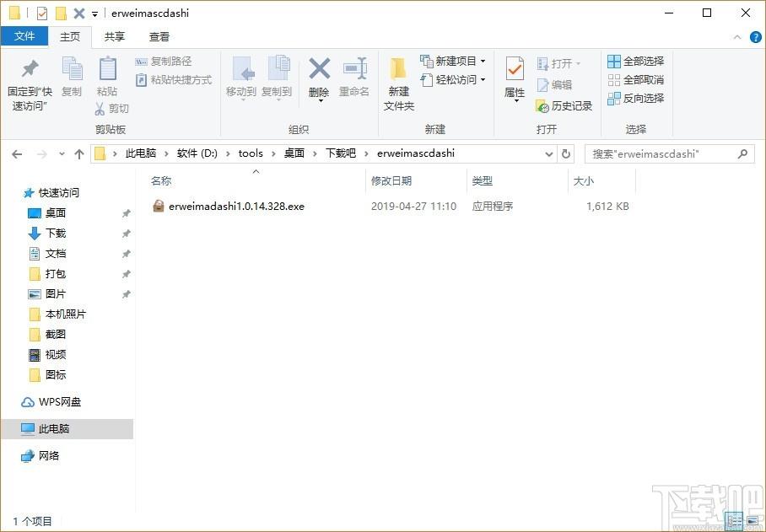Viewport: 766px width, 532px height.
Task: Select Paste shortcut option
Action: click(x=174, y=79)
